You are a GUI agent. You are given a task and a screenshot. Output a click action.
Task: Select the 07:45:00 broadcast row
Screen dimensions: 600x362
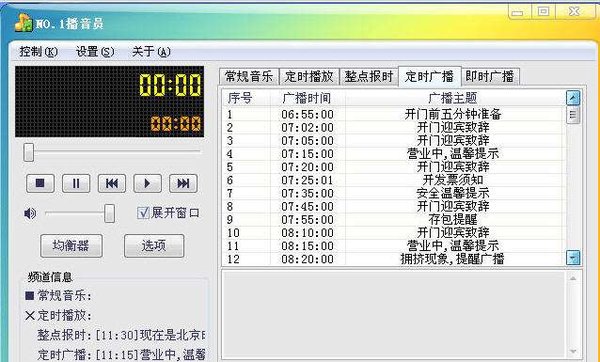pyautogui.click(x=393, y=206)
